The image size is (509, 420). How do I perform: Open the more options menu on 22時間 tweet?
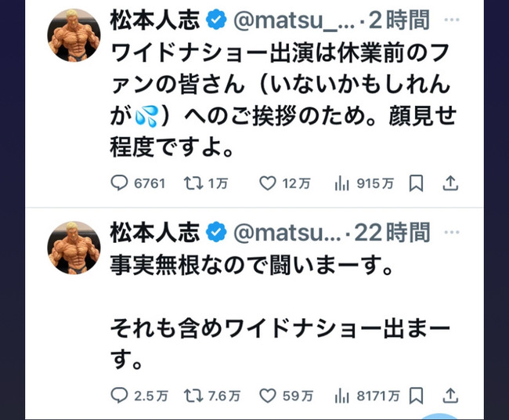pos(452,232)
